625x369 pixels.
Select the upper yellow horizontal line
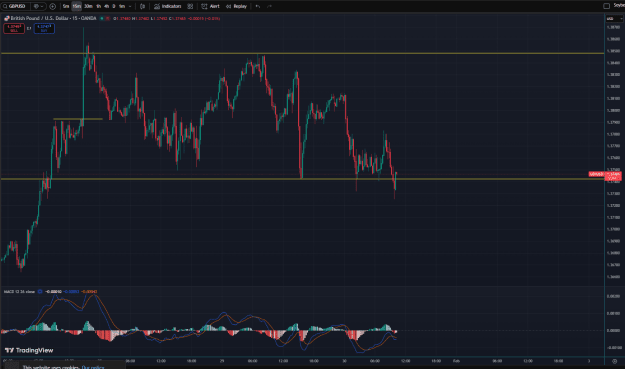click(302, 53)
